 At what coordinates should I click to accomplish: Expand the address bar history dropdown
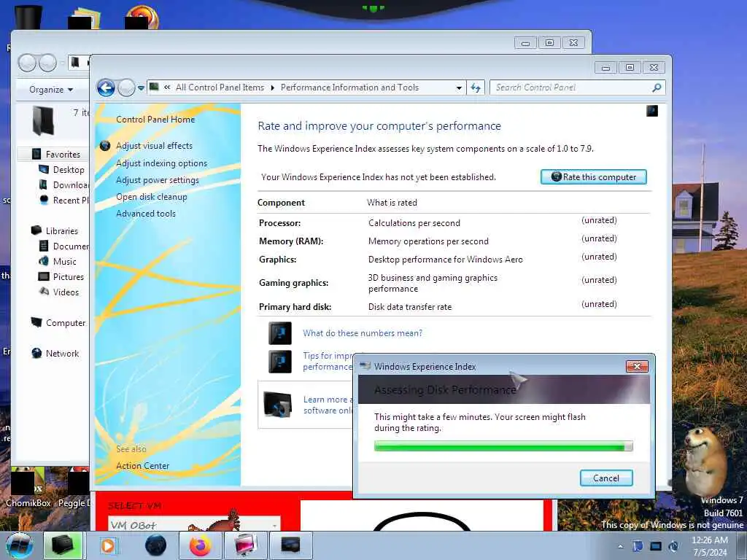(x=459, y=87)
